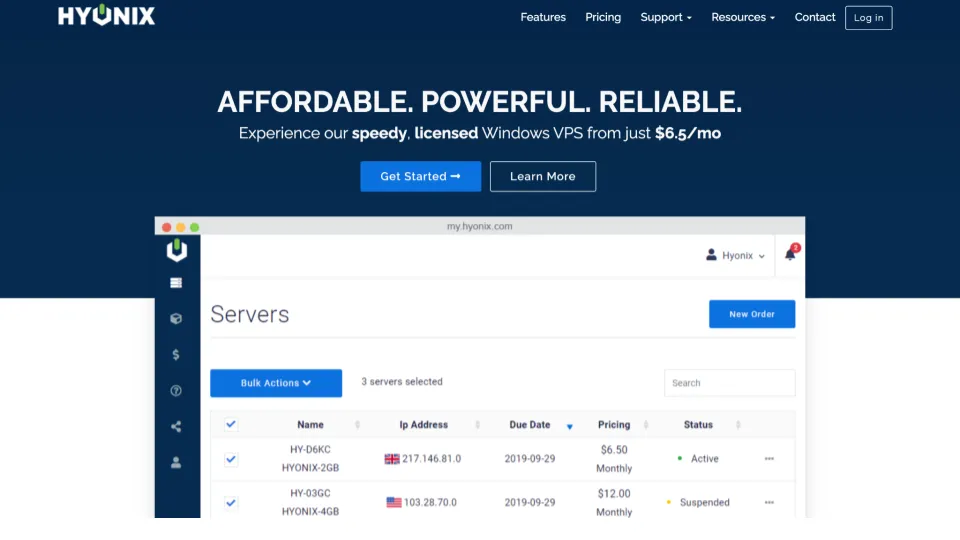Viewport: 960px width, 540px height.
Task: Click the UK flag beside 217.146.81.0
Action: pyautogui.click(x=392, y=459)
